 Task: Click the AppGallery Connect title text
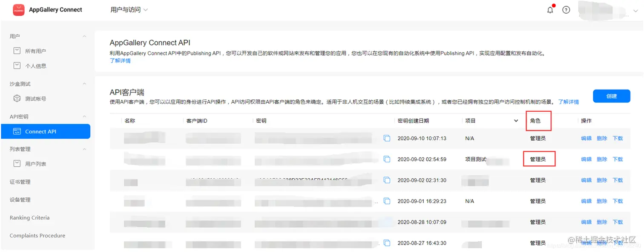click(55, 9)
